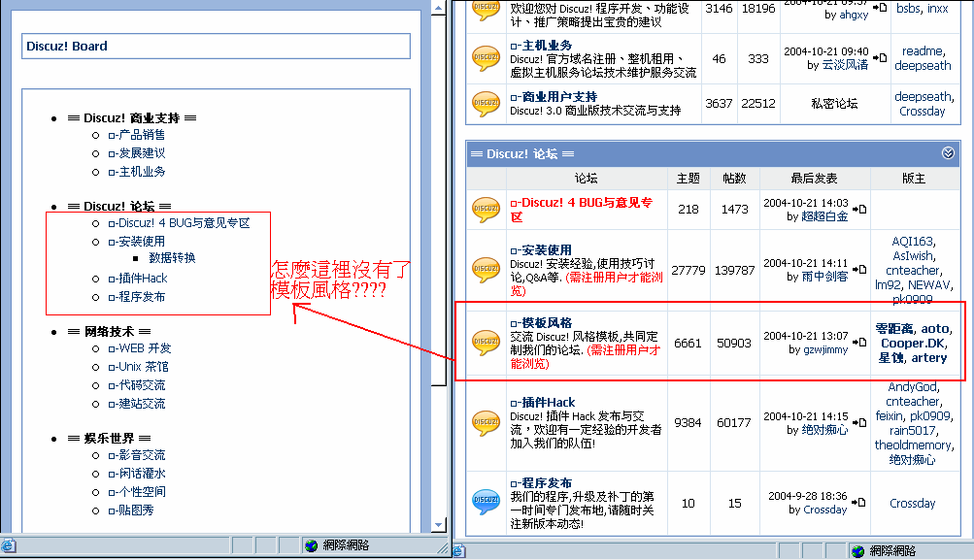Click the forum icon beside 商业用户支持
The image size is (974, 560).
(486, 104)
